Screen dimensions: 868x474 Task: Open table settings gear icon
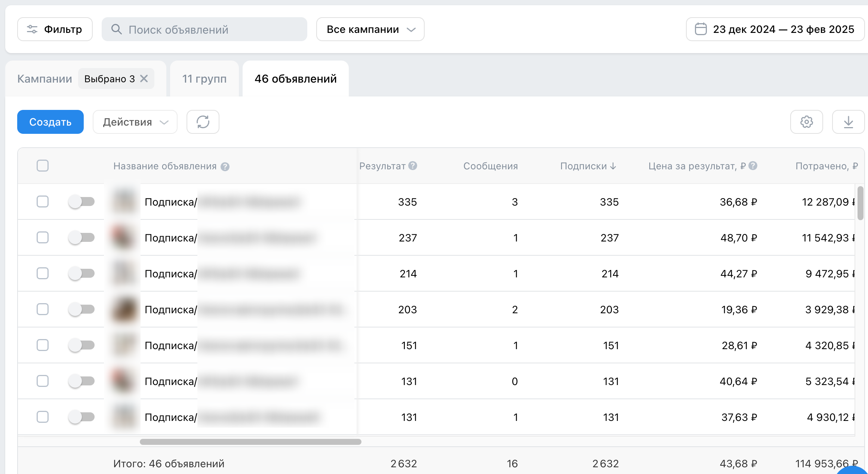pyautogui.click(x=806, y=122)
